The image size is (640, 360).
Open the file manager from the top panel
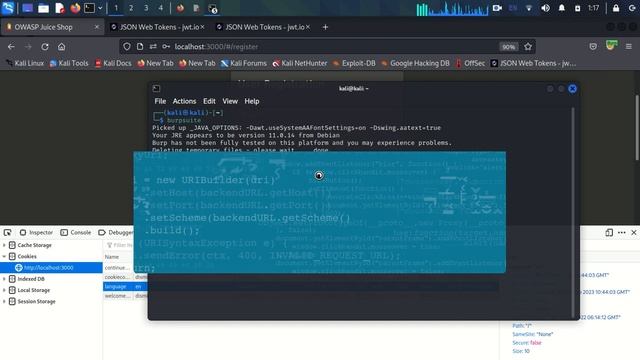(43, 8)
